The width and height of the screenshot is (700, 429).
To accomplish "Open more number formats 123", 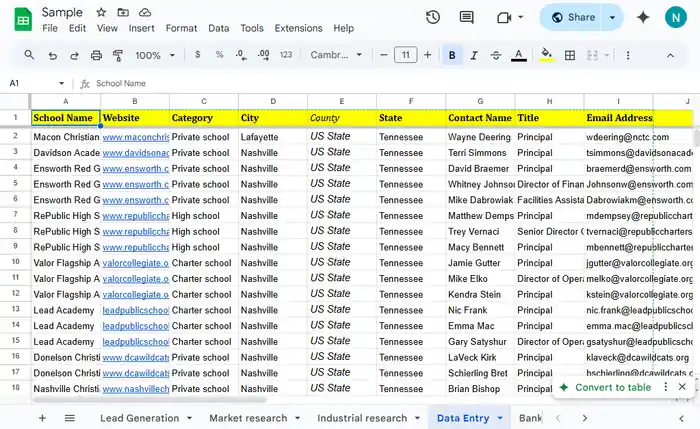I will 286,55.
